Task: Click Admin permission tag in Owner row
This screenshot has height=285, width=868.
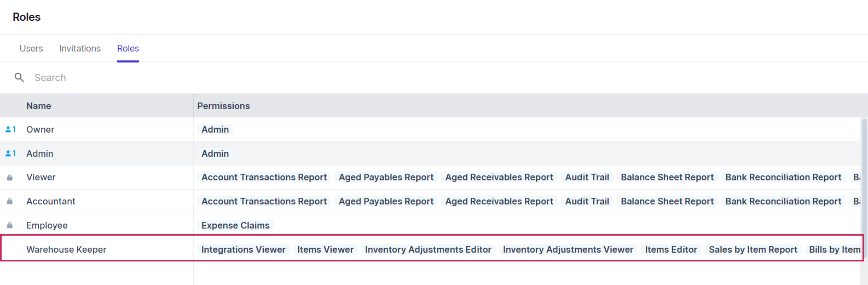Action: [x=215, y=130]
